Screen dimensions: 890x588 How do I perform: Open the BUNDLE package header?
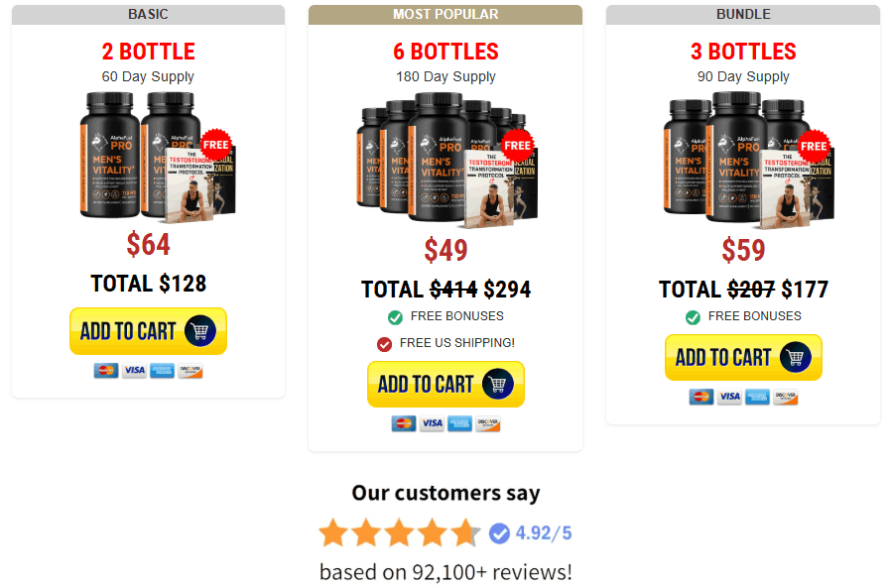[743, 14]
